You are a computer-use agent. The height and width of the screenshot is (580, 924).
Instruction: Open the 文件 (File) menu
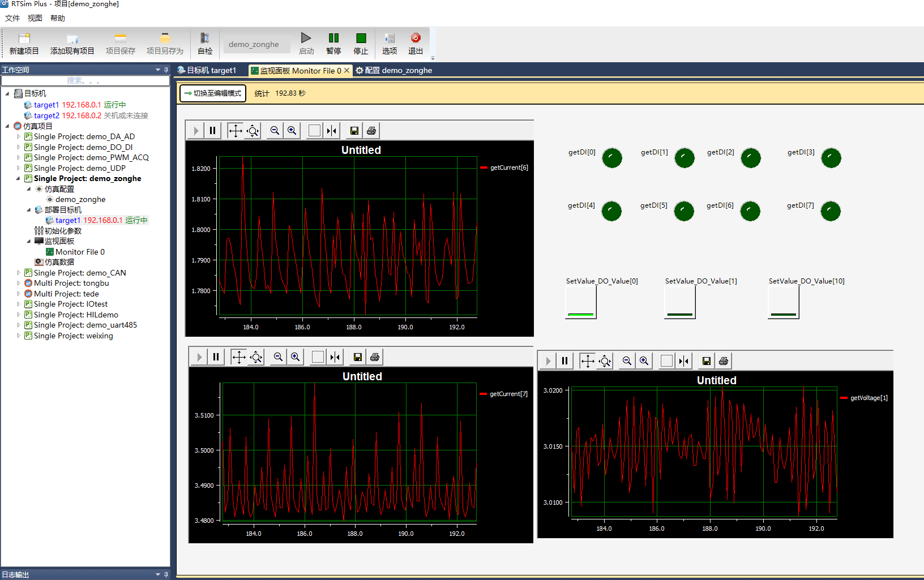tap(12, 18)
